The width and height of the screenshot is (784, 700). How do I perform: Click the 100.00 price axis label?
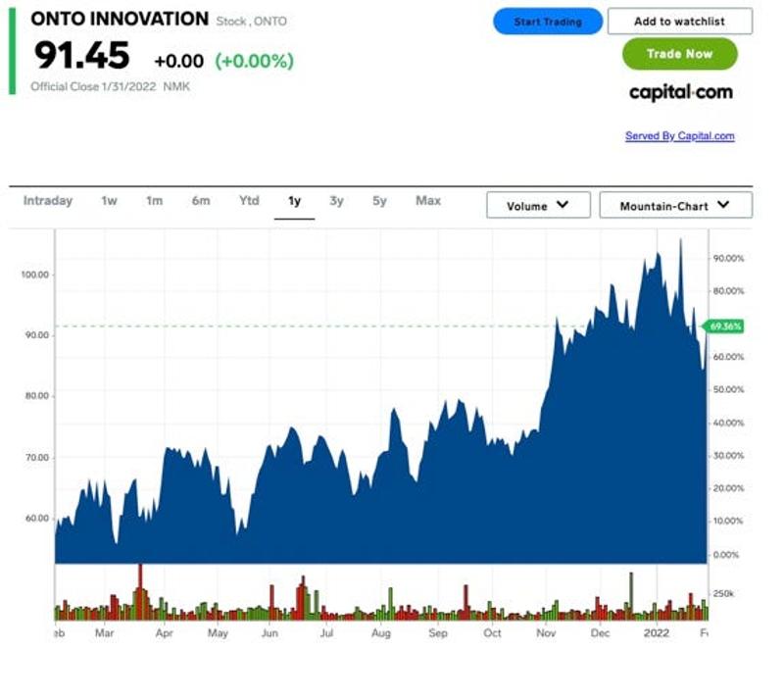tap(35, 275)
